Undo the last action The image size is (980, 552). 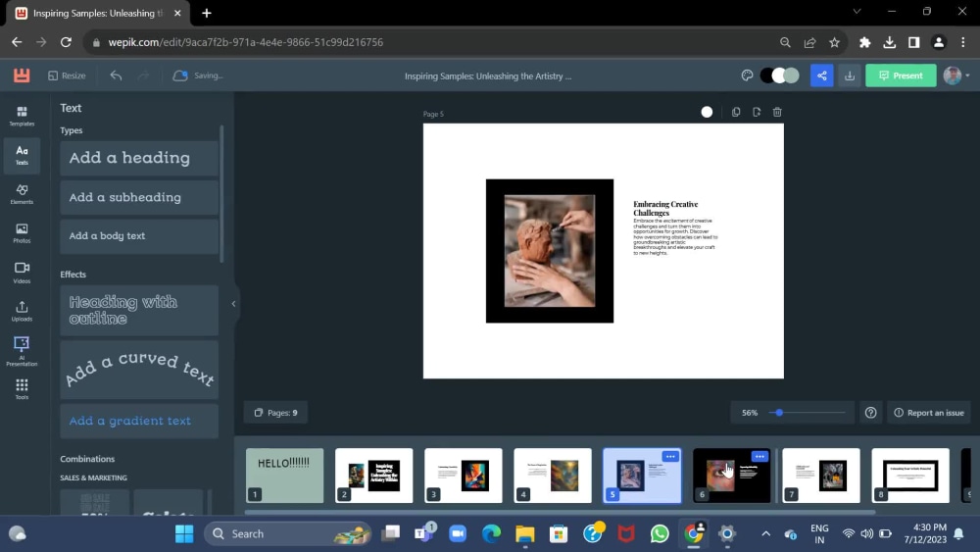tap(116, 75)
